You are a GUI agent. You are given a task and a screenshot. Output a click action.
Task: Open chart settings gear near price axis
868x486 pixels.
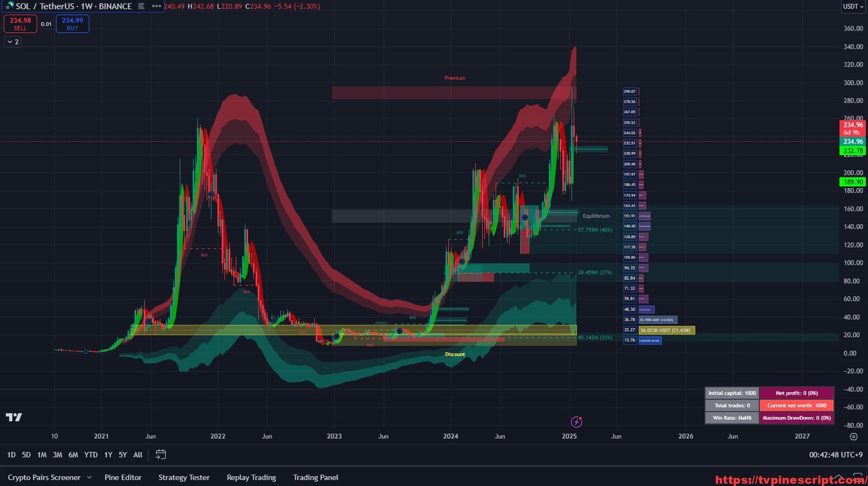click(853, 437)
